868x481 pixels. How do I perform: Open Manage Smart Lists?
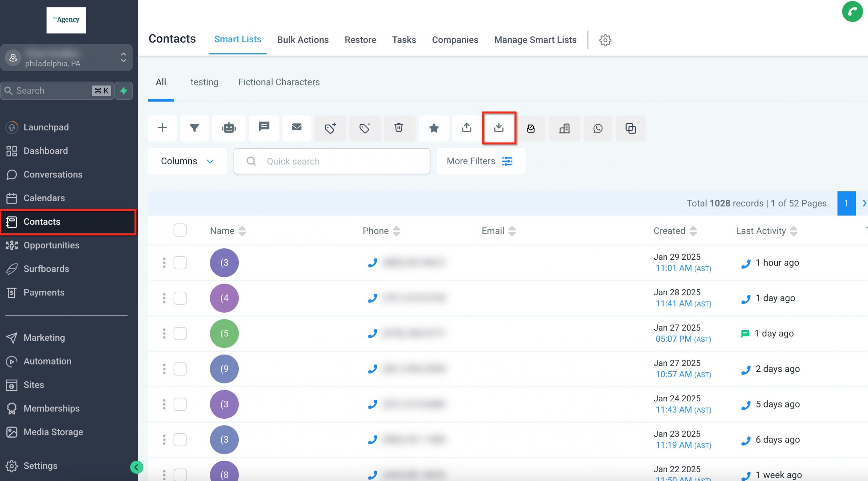(535, 40)
